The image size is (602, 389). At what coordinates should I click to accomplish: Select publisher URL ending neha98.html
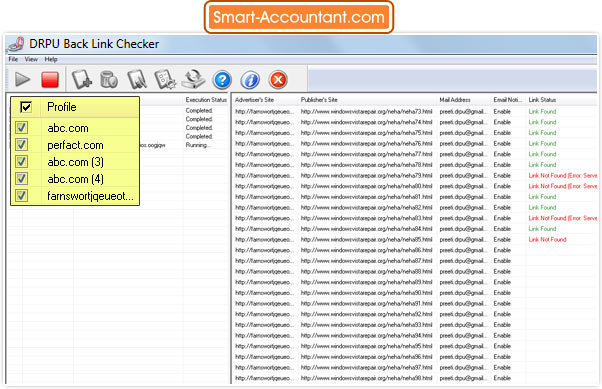[366, 378]
